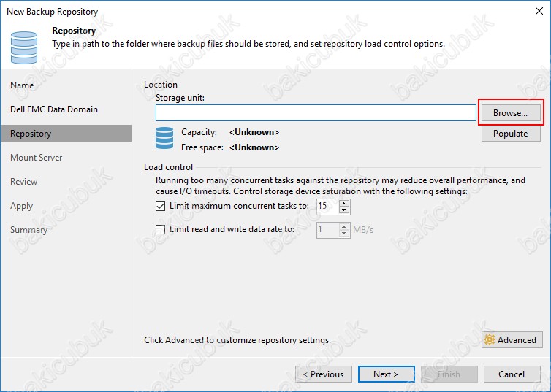Go to Next wizard step

point(386,374)
